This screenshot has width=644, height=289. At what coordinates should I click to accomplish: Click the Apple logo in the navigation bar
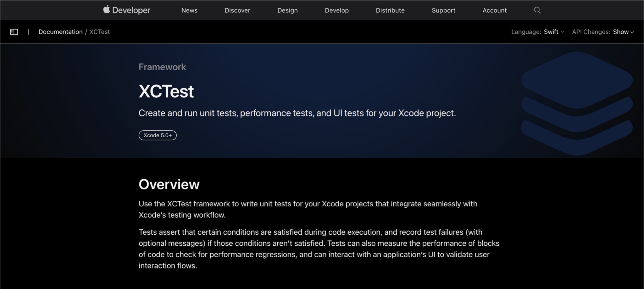point(107,10)
